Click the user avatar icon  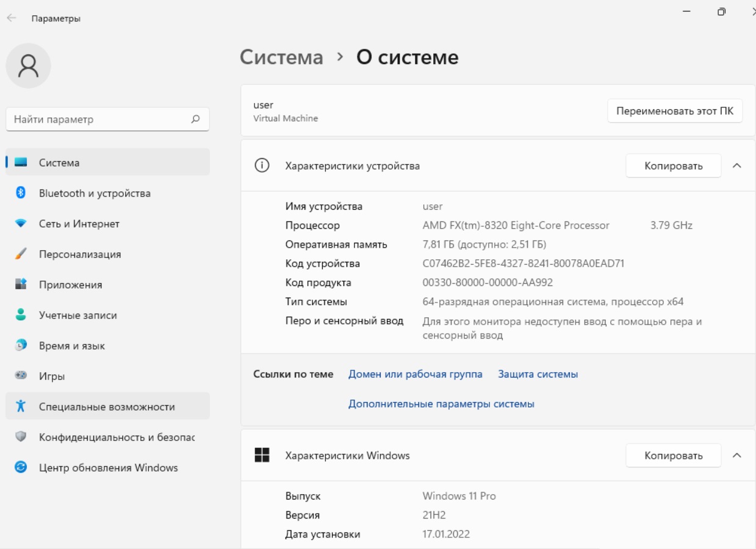28,66
